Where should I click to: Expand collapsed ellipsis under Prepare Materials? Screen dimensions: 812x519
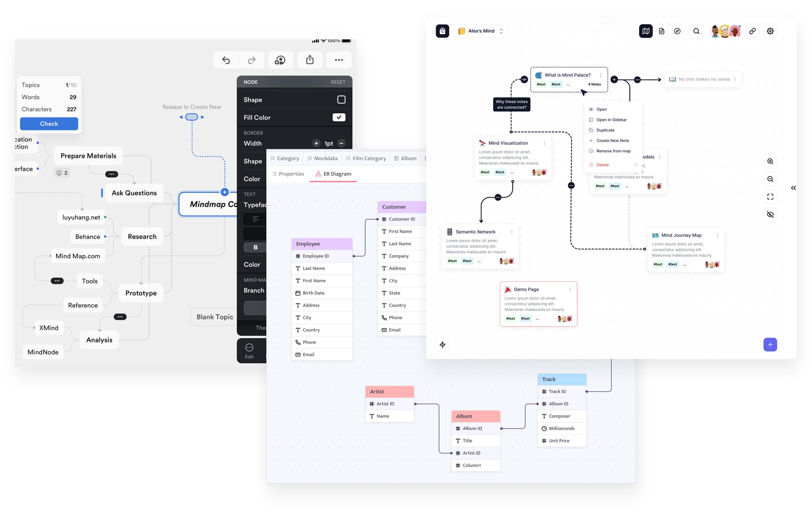(112, 174)
